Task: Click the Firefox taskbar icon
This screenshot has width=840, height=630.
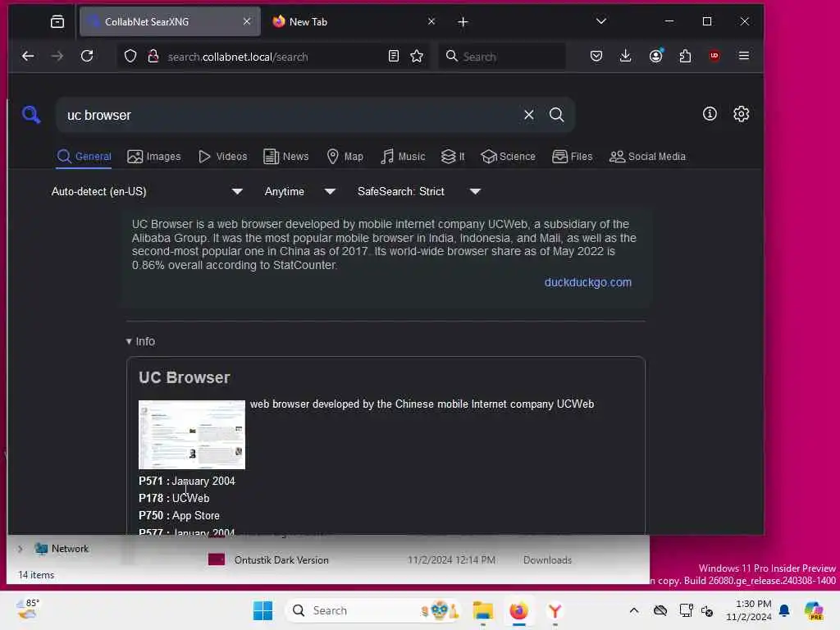Action: [518, 610]
